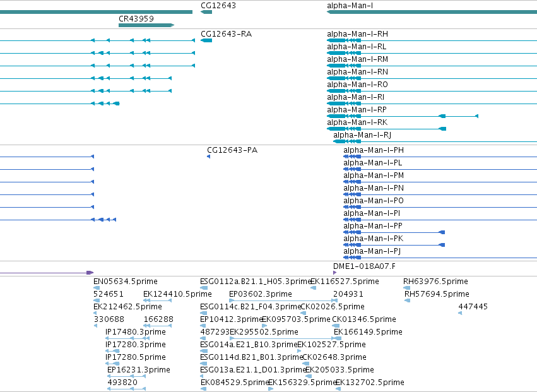The image size is (537, 392).
Task: Click EST EK205033.5prime
Action: coord(339,370)
